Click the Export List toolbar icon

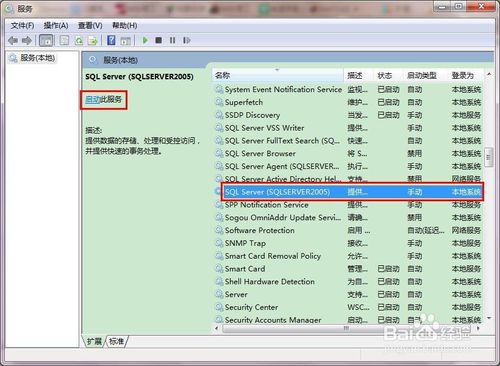click(93, 41)
